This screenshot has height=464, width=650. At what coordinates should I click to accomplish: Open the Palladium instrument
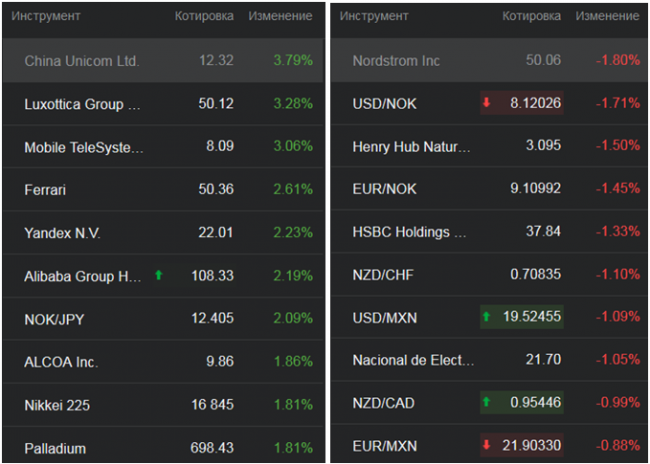[x=55, y=448]
